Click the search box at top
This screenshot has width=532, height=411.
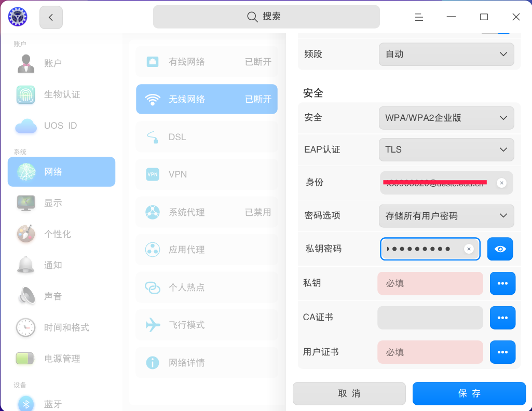(x=266, y=17)
